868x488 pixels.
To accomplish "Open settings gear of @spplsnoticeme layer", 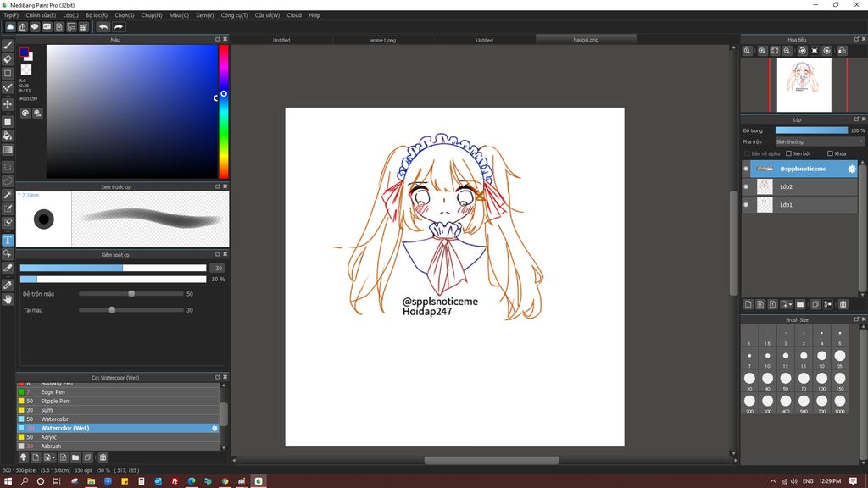I will pyautogui.click(x=851, y=169).
